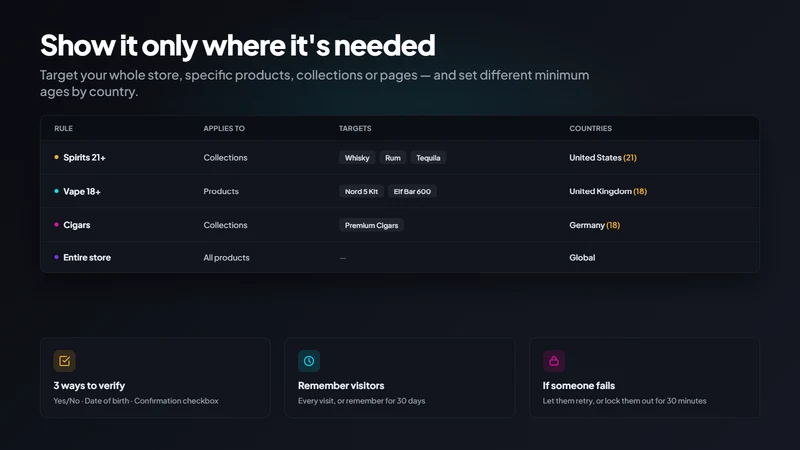
Task: Click 'Collections' in the Spirits 21+ row
Action: tap(225, 158)
